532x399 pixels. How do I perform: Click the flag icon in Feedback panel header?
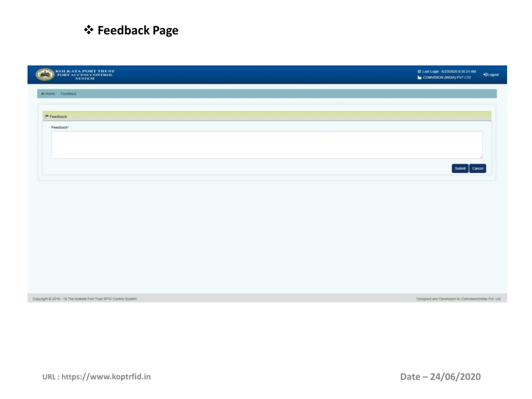pos(47,116)
